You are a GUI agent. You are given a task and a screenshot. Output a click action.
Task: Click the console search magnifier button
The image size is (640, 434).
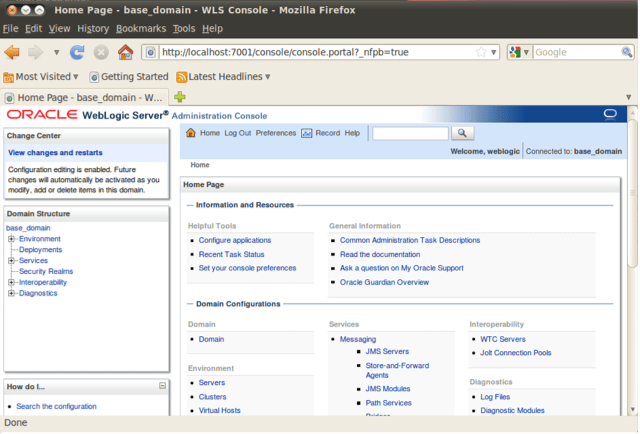click(462, 133)
